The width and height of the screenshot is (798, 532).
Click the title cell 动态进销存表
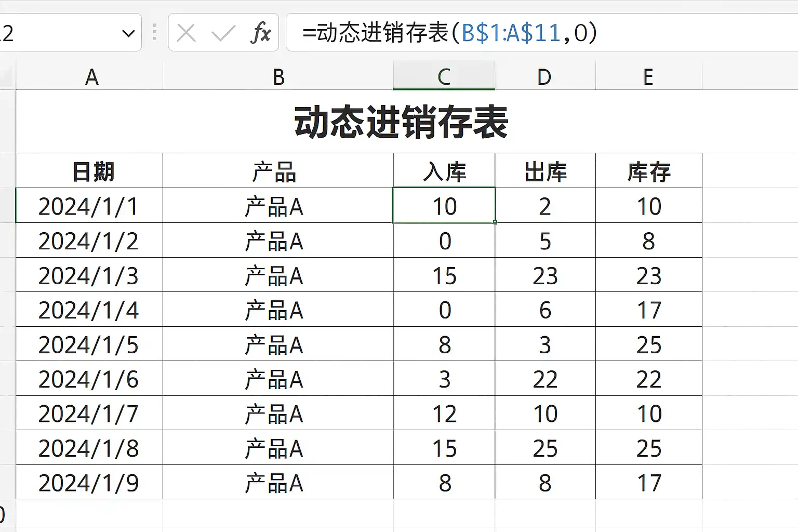tap(400, 122)
